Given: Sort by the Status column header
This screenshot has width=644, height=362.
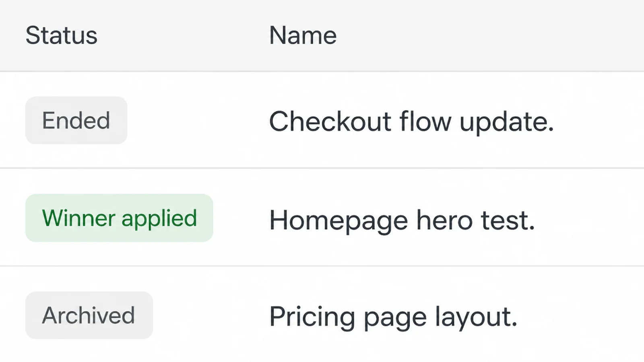Looking at the screenshot, I should (x=62, y=35).
